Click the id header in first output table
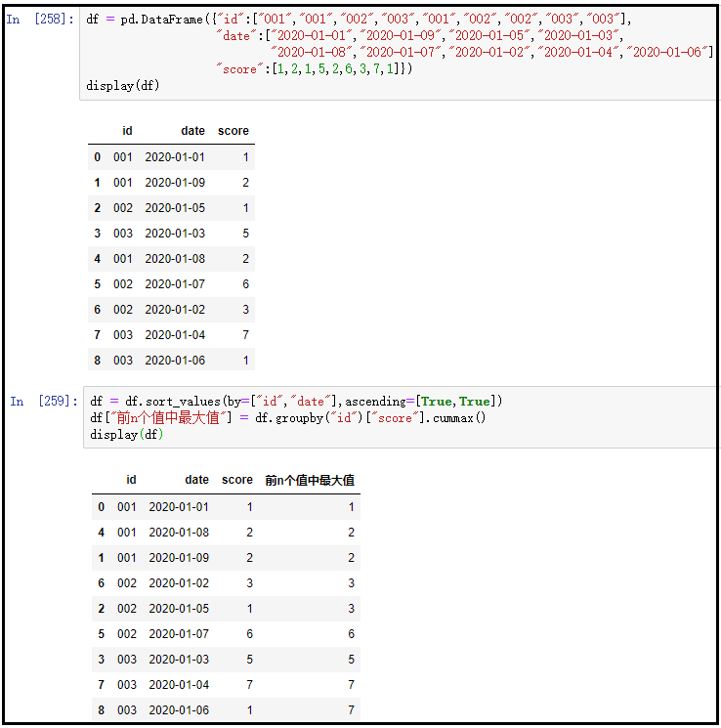The width and height of the screenshot is (721, 728). click(127, 131)
